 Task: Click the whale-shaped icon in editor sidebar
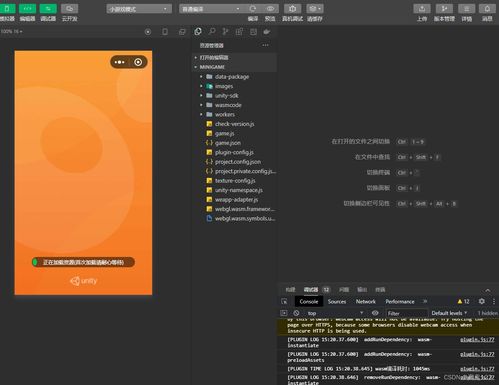[267, 32]
